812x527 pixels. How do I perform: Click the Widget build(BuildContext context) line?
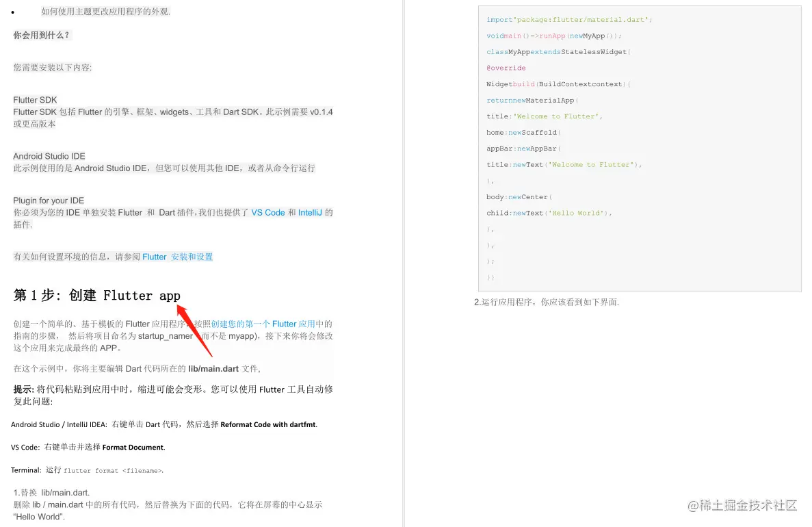pyautogui.click(x=558, y=84)
